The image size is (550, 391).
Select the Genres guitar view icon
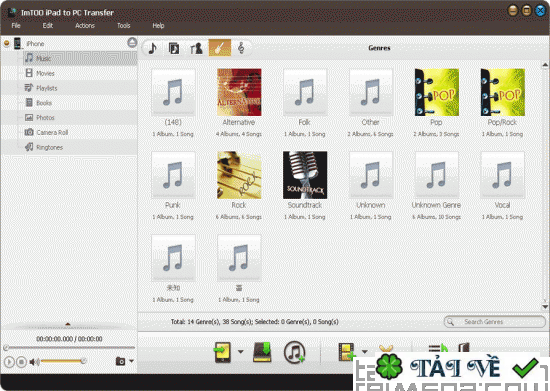(x=220, y=48)
